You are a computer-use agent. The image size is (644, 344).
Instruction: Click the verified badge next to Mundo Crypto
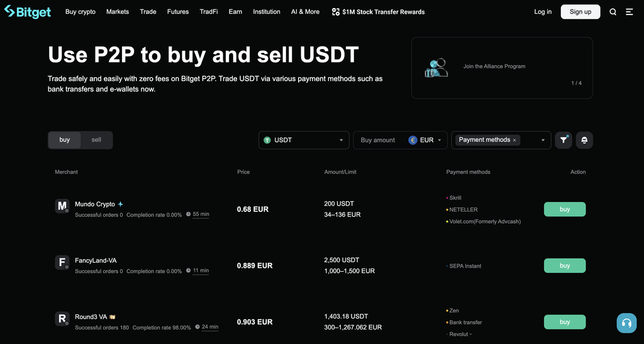tap(120, 204)
